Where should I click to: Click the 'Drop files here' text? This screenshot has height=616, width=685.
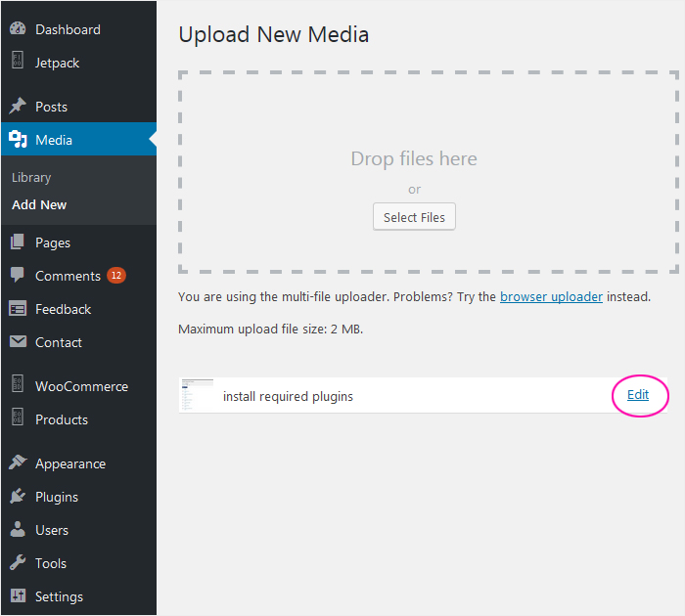pos(414,158)
